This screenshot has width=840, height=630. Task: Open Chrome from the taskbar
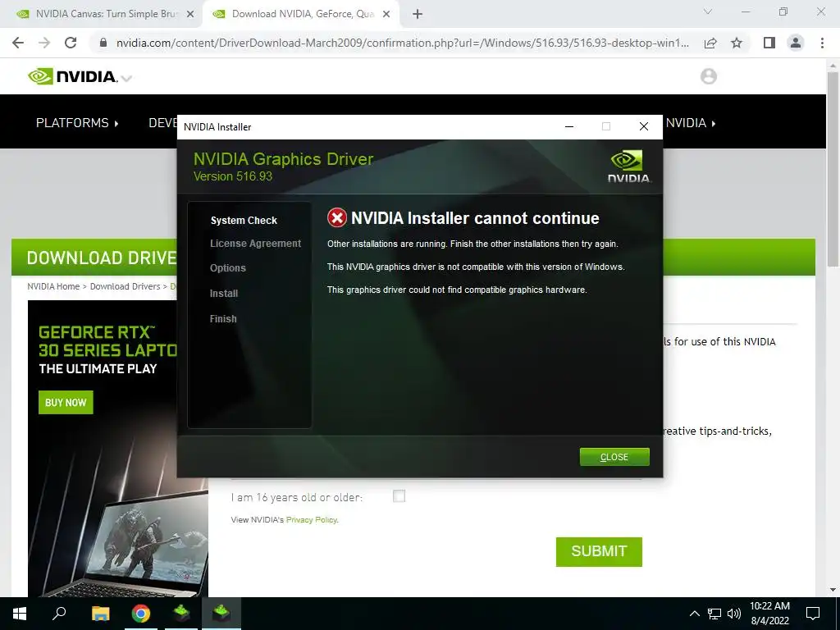point(141,614)
